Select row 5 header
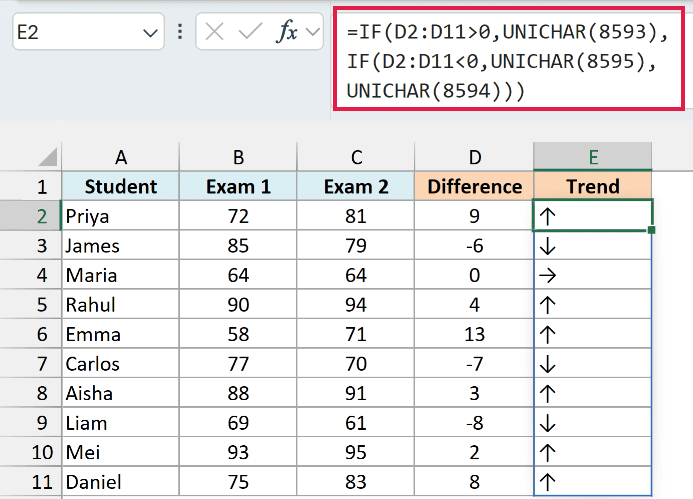Image resolution: width=693 pixels, height=499 pixels. point(30,305)
